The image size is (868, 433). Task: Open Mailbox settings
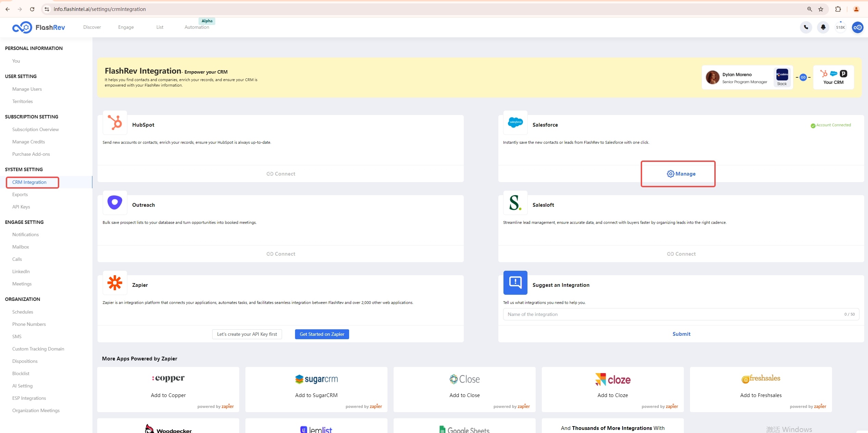tap(21, 247)
